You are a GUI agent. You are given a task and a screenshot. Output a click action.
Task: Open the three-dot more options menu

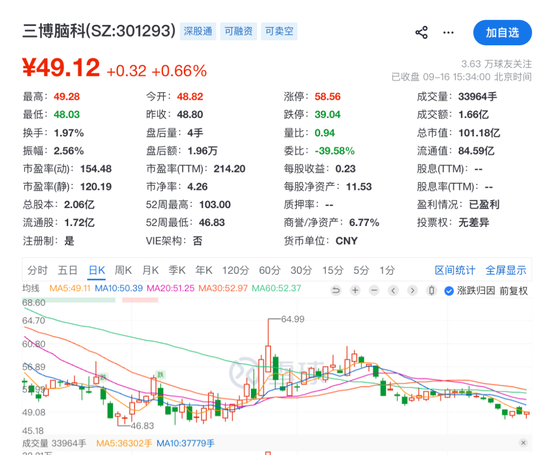448,33
